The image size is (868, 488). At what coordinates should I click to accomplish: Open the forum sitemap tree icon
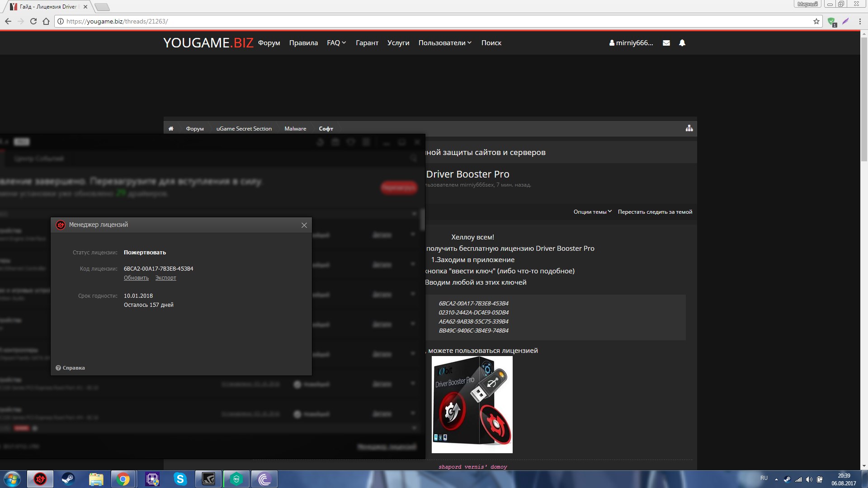(x=689, y=128)
